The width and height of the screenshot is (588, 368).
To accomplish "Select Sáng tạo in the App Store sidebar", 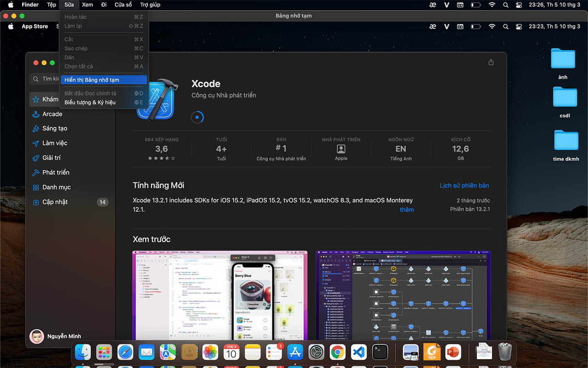I will coord(55,128).
